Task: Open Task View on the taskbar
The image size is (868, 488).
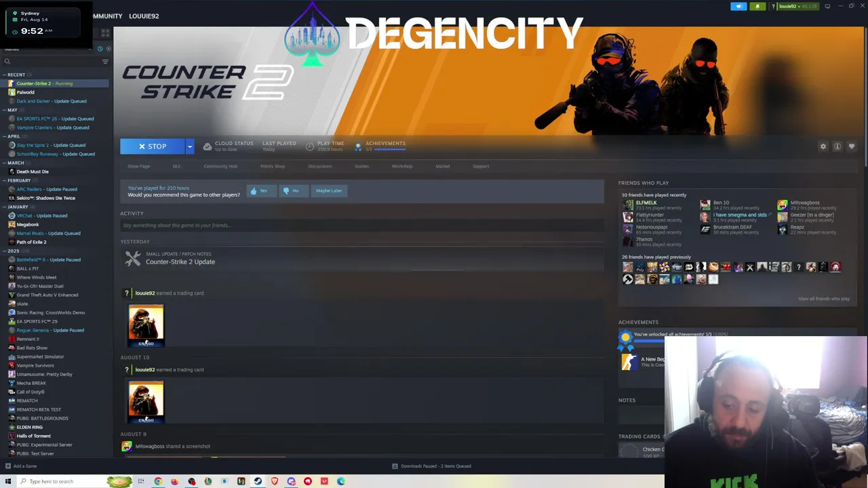Action: coord(141,481)
